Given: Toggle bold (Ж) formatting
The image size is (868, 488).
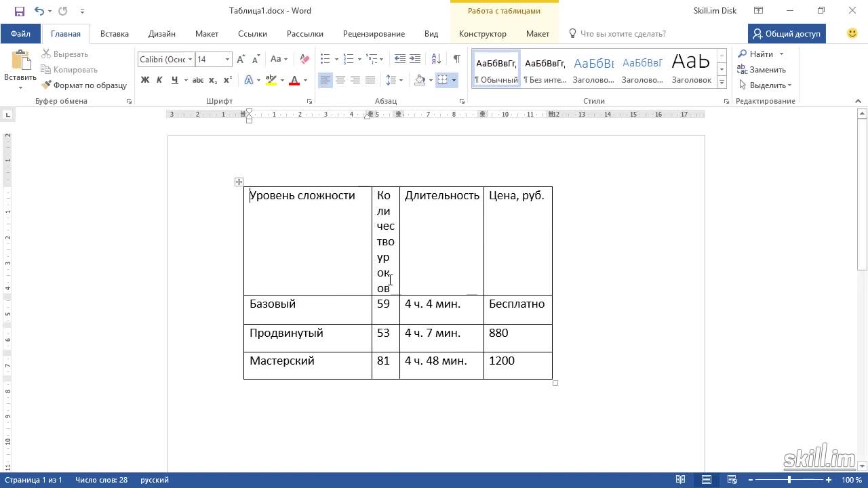Looking at the screenshot, I should [145, 80].
